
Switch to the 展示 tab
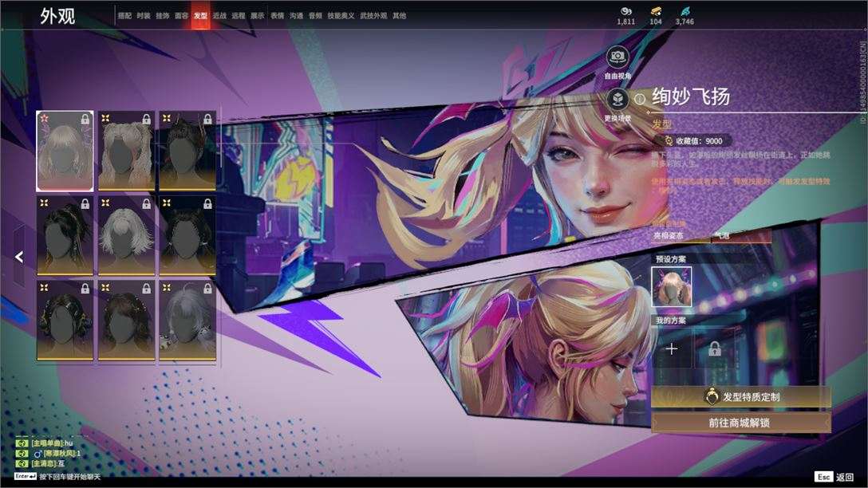click(x=258, y=16)
